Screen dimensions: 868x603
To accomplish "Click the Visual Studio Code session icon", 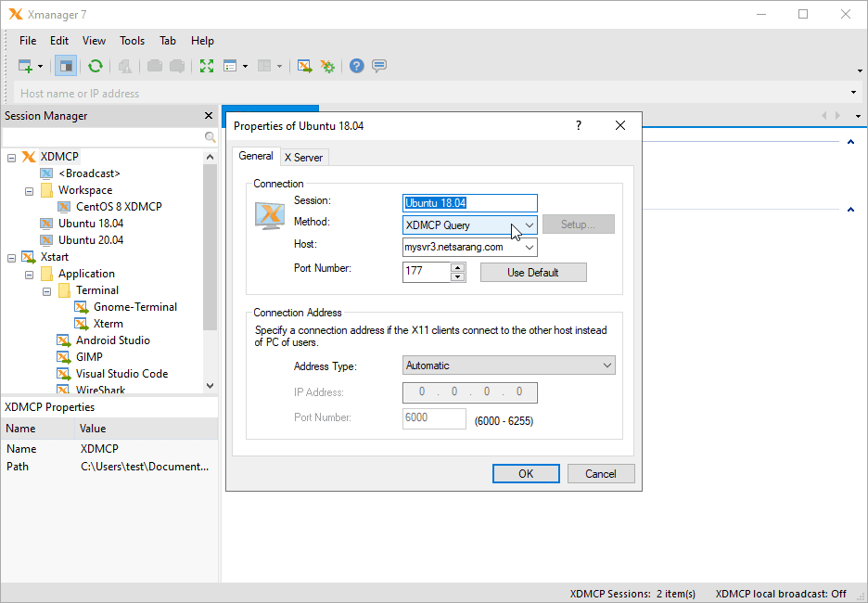I will [64, 374].
